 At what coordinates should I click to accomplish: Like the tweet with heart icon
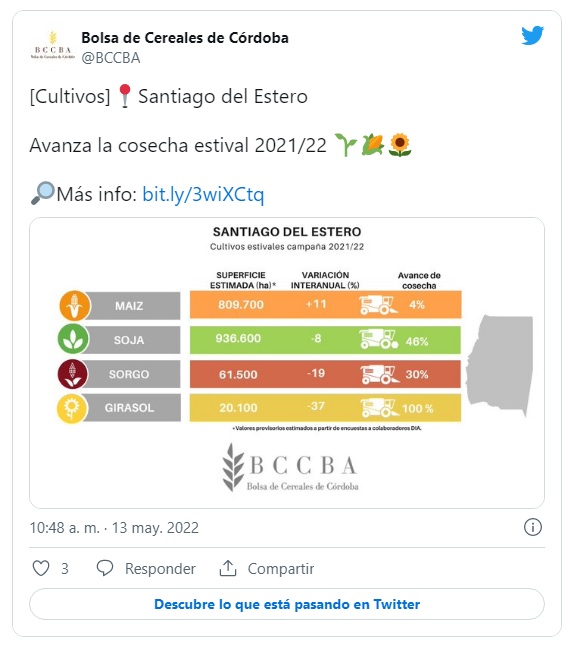click(x=41, y=568)
